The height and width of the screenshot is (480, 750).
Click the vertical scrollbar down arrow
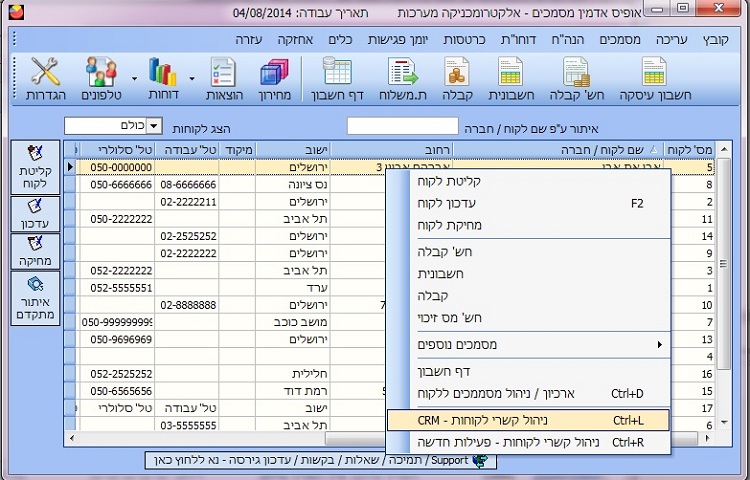point(724,423)
